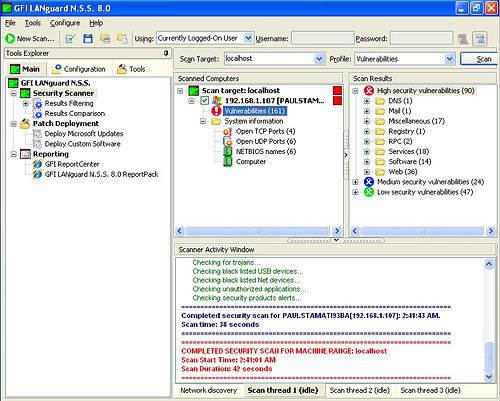The image size is (500, 401).
Task: Click the monitor icon at toolbar far right
Action: [x=480, y=39]
